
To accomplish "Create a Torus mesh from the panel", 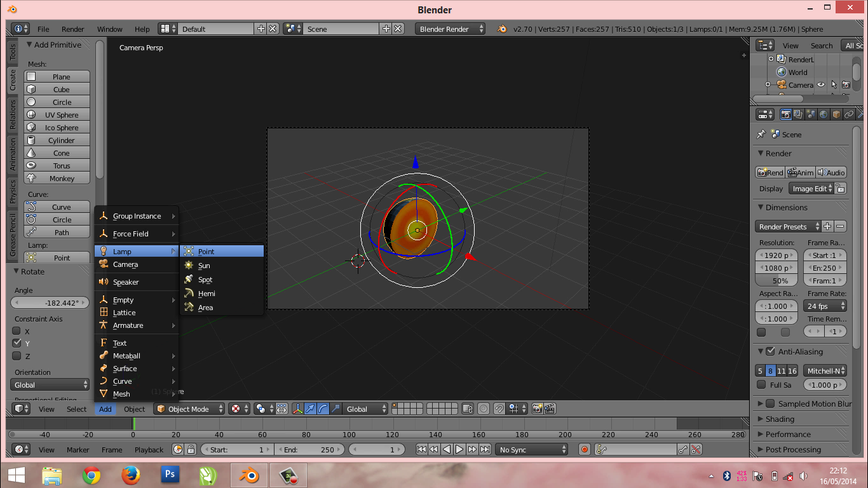I will [57, 166].
